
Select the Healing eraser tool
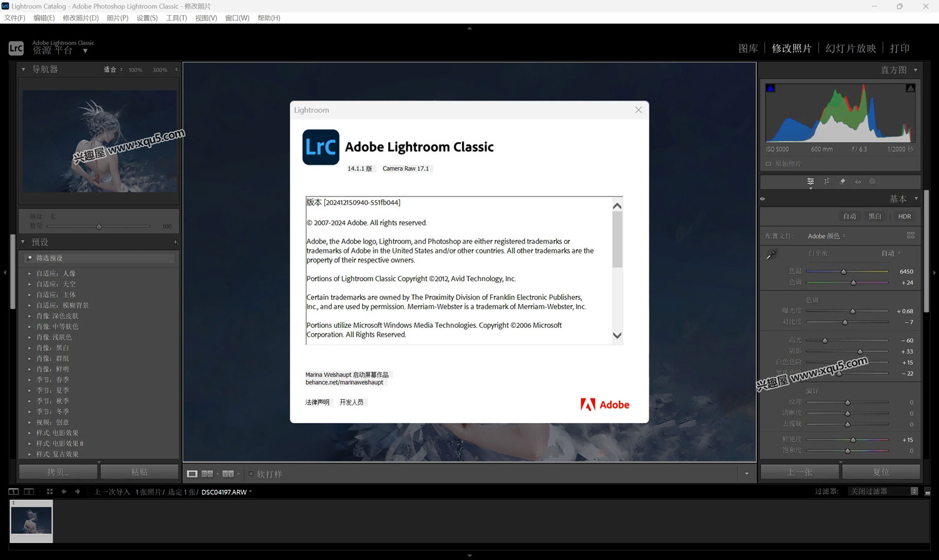[843, 181]
